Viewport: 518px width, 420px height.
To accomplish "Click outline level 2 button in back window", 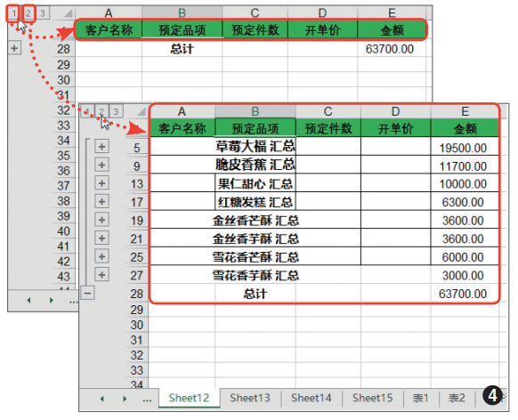I will 28,13.
